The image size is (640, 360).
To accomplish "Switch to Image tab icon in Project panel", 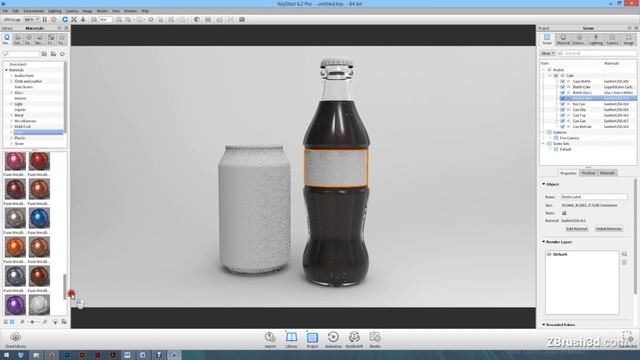I will tap(629, 39).
